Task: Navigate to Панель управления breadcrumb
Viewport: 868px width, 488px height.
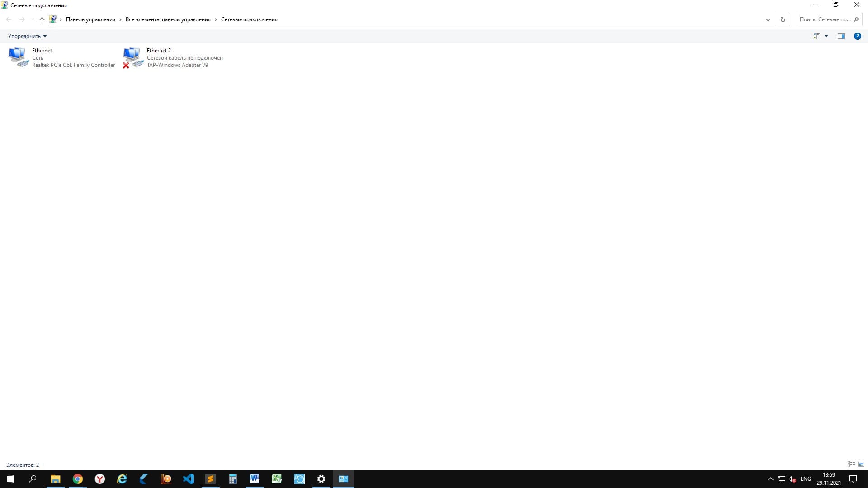Action: pyautogui.click(x=90, y=19)
